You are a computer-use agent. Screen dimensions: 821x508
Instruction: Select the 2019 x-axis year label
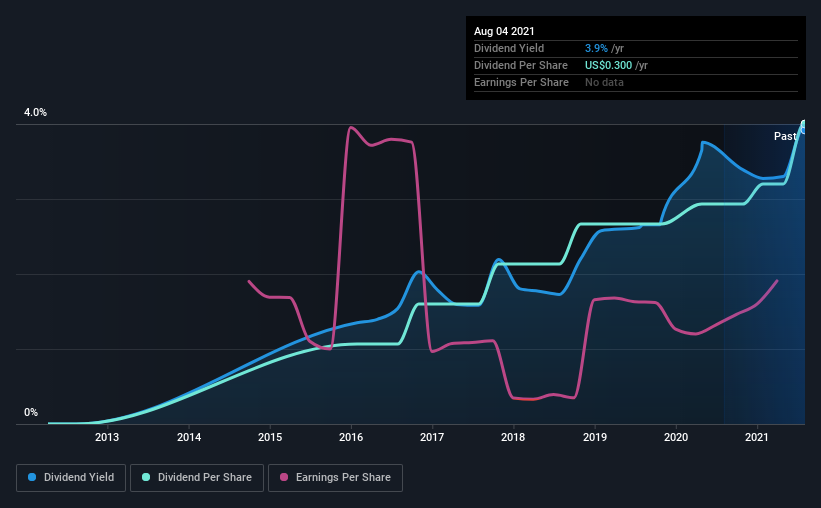pyautogui.click(x=595, y=437)
